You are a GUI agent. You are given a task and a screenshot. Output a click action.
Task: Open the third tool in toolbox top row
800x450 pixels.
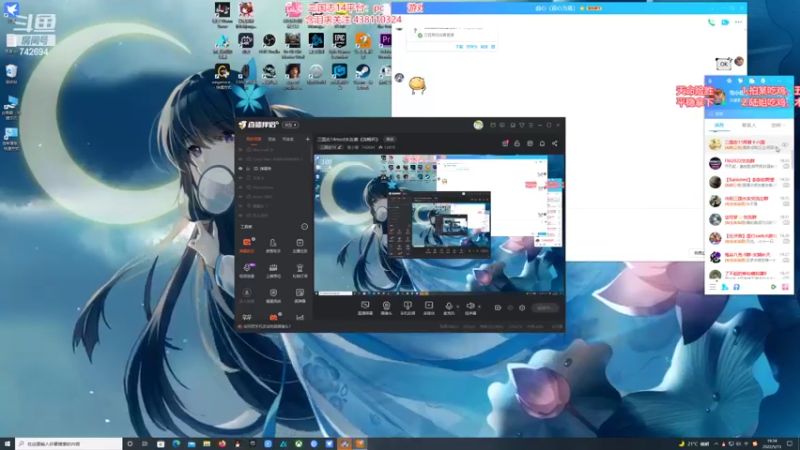pyautogui.click(x=299, y=245)
